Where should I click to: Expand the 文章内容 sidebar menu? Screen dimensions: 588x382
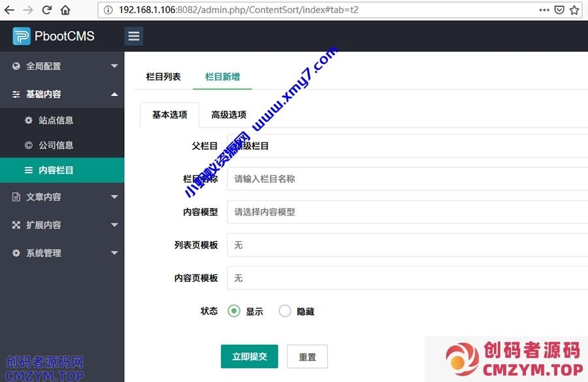point(62,197)
